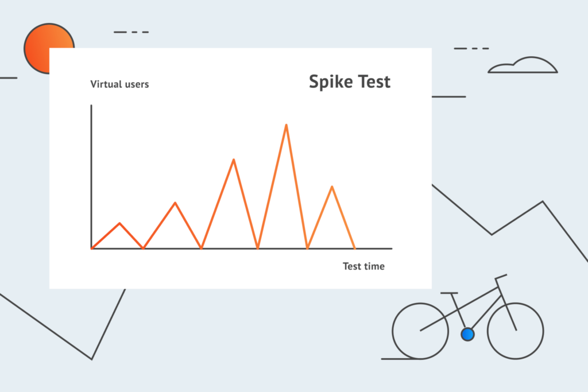The image size is (588, 392).
Task: Click the third spike peak
Action: (234, 160)
